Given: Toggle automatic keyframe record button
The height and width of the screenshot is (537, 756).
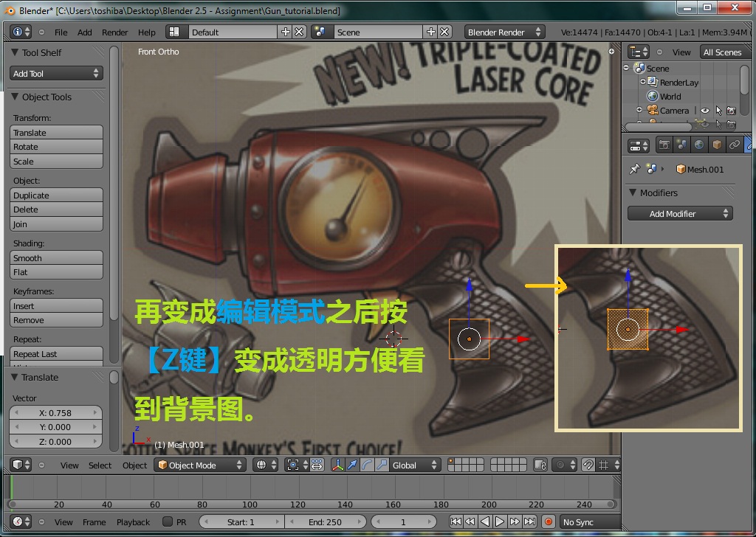Looking at the screenshot, I should [x=549, y=522].
